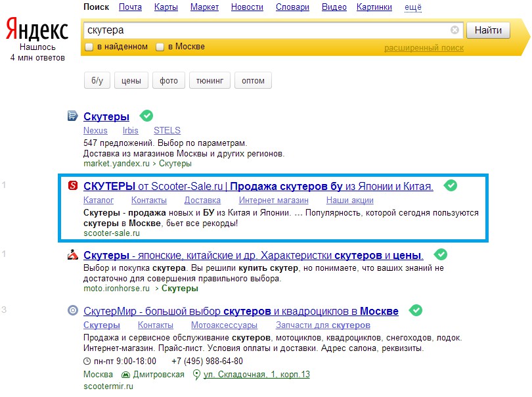This screenshot has width=532, height=397.
Task: Open the Интернет магазин sitelink
Action: pos(273,200)
